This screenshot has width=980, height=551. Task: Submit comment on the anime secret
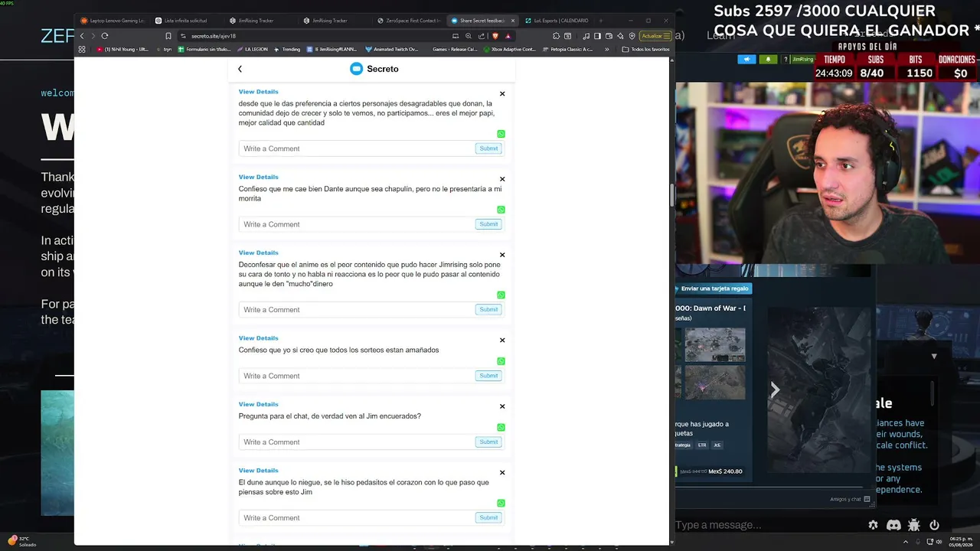coord(488,309)
